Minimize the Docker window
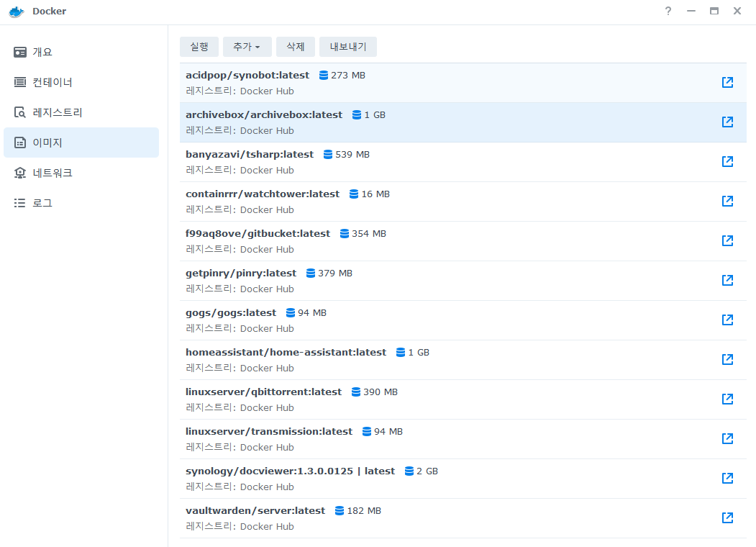756x547 pixels. point(691,11)
